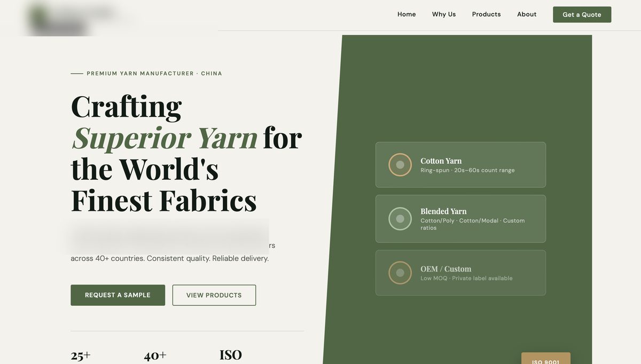Open the Home nav link
Screen dimensions: 641x364
pyautogui.click(x=407, y=14)
